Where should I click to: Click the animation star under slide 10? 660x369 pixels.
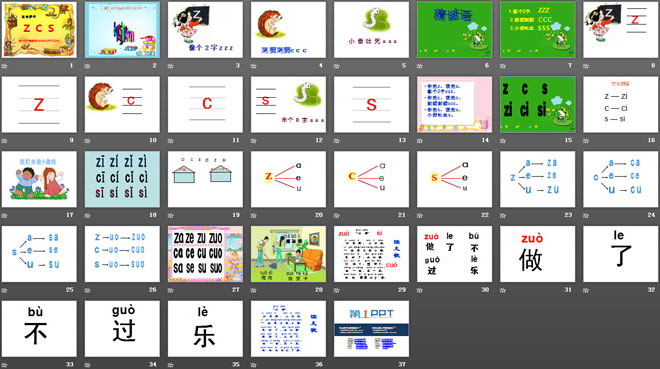click(88, 141)
